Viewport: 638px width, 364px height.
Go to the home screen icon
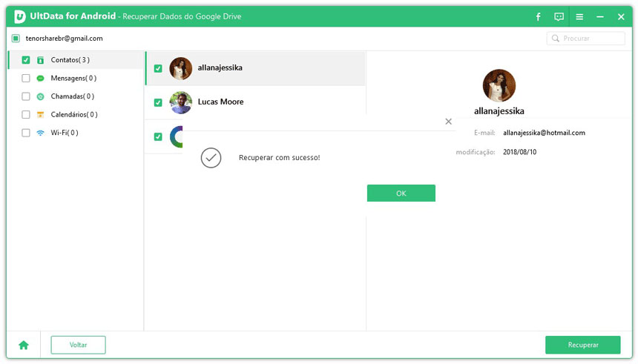click(x=24, y=345)
